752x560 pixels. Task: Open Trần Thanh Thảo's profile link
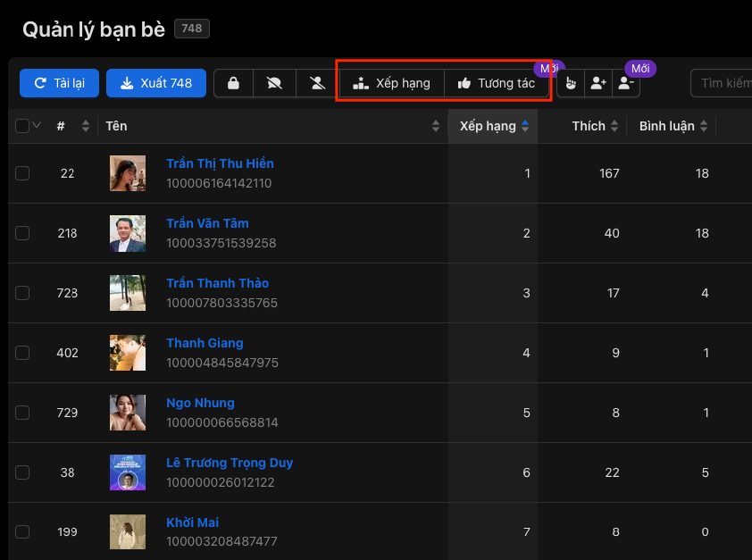pyautogui.click(x=218, y=283)
